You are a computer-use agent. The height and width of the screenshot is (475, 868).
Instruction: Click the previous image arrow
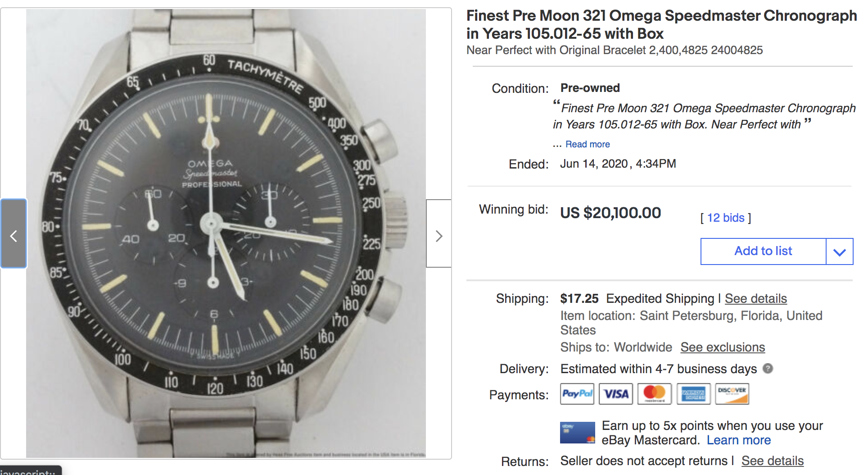(14, 234)
